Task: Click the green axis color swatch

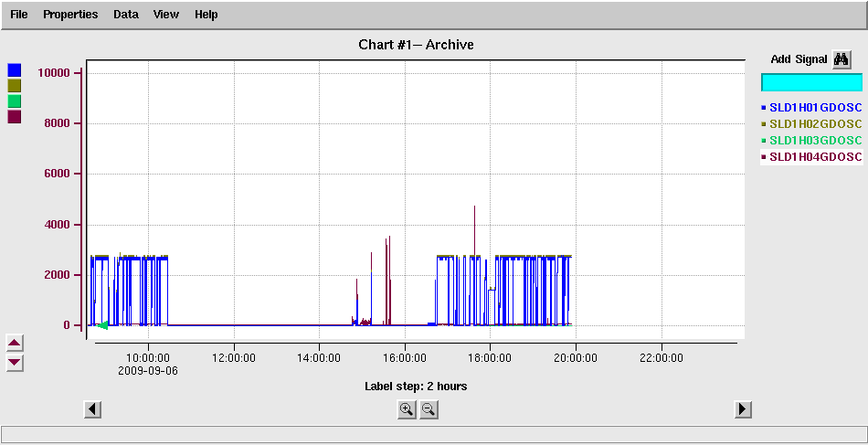Action: click(x=15, y=101)
